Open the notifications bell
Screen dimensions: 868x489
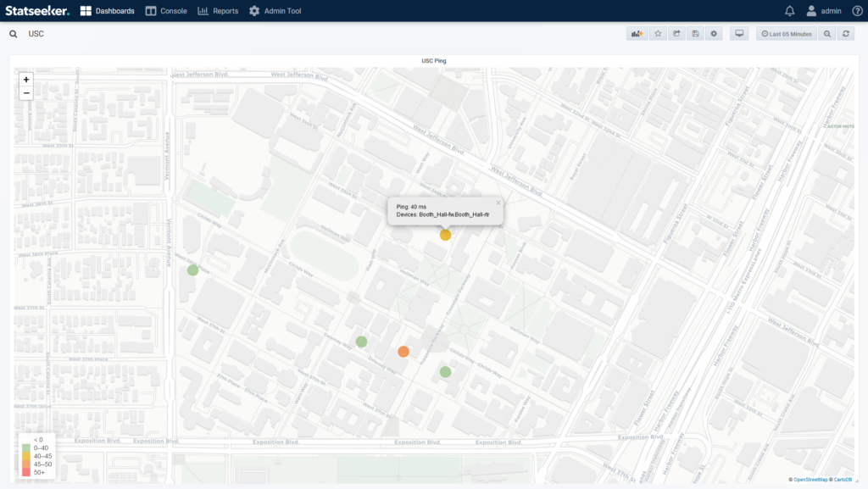coord(790,11)
